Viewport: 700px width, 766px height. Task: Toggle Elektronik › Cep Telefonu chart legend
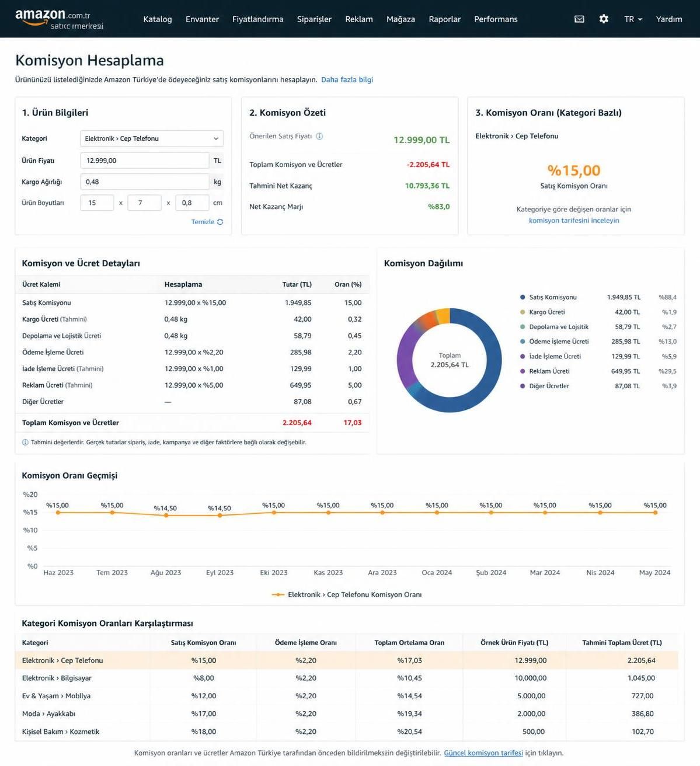coord(347,594)
